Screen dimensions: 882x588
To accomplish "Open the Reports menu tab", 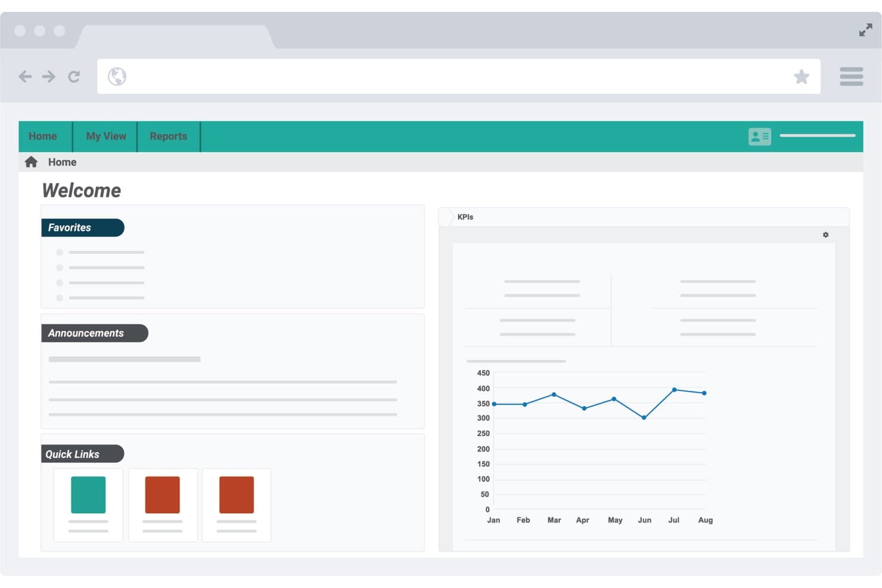I will pyautogui.click(x=168, y=136).
